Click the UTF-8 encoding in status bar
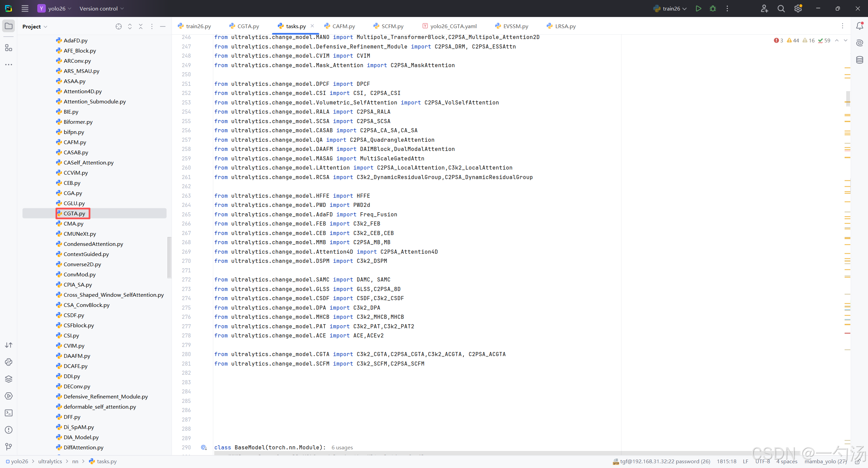The image size is (868, 468). coord(762,461)
